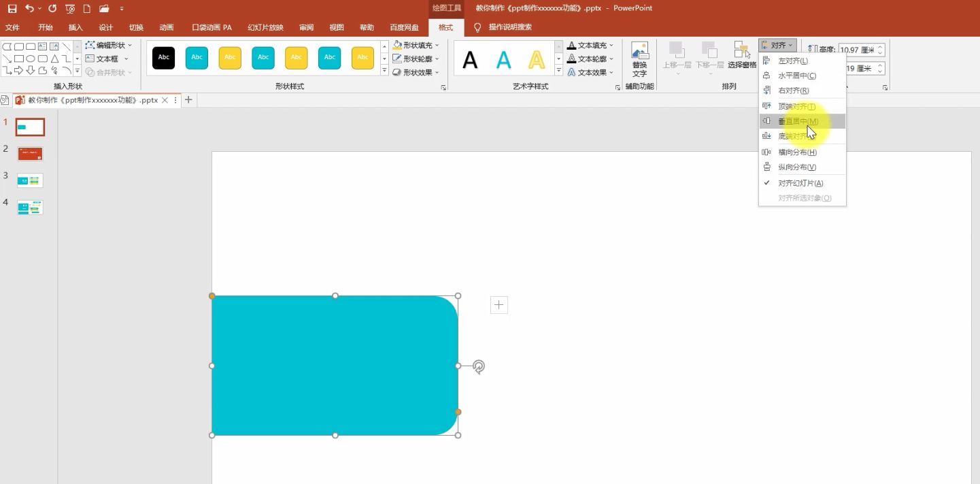Open the 形状样式 dialog launcher
Viewport: 980px width, 484px height.
pyautogui.click(x=443, y=88)
